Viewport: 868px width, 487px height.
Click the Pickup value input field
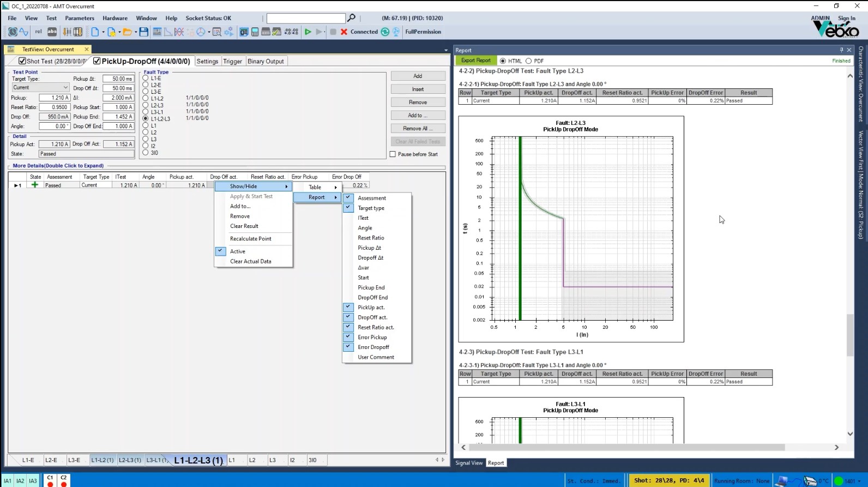tap(55, 98)
